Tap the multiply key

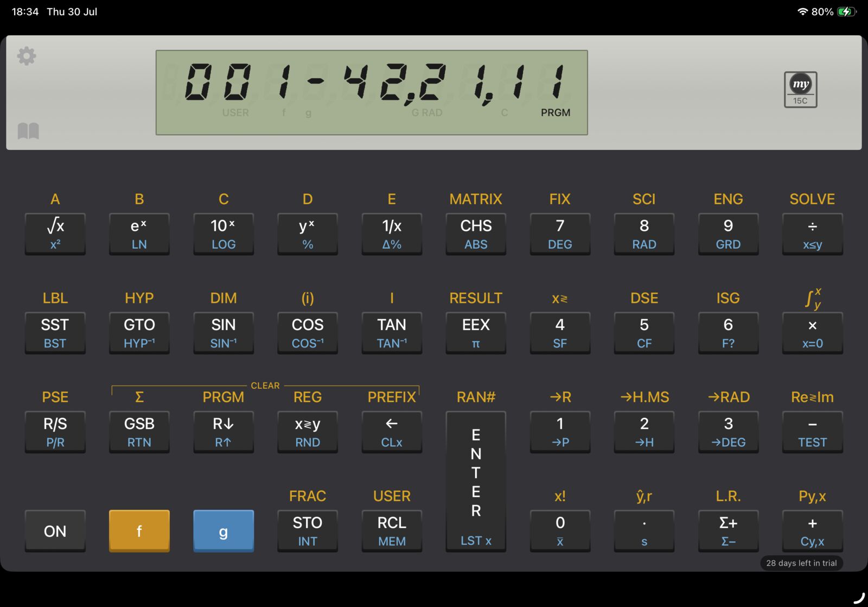coord(812,333)
